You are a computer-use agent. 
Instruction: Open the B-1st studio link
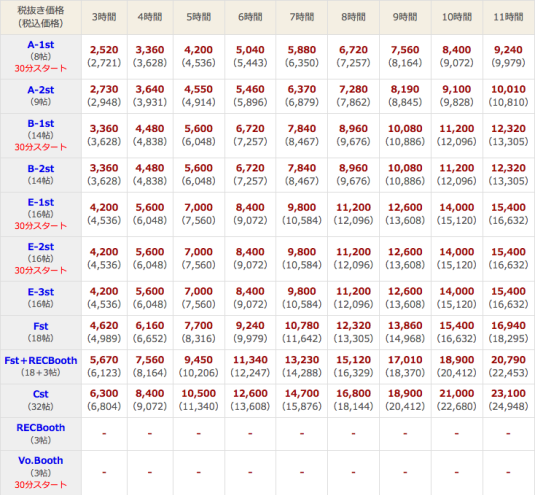(x=41, y=123)
